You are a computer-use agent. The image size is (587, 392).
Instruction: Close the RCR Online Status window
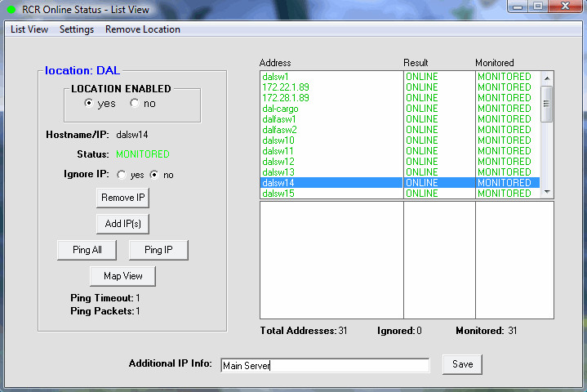click(565, 6)
